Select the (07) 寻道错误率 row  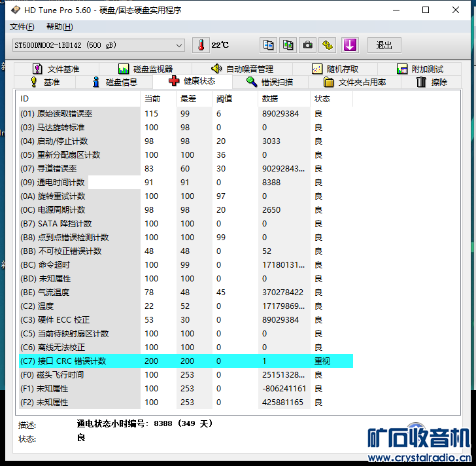(186, 169)
